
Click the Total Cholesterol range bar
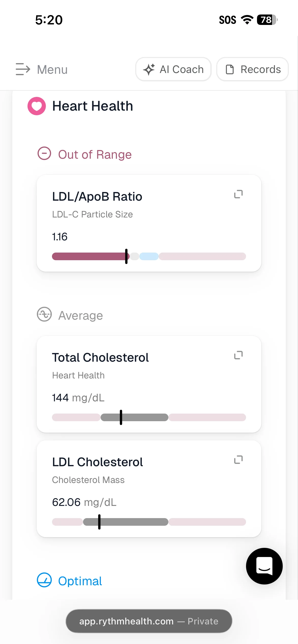(x=149, y=417)
